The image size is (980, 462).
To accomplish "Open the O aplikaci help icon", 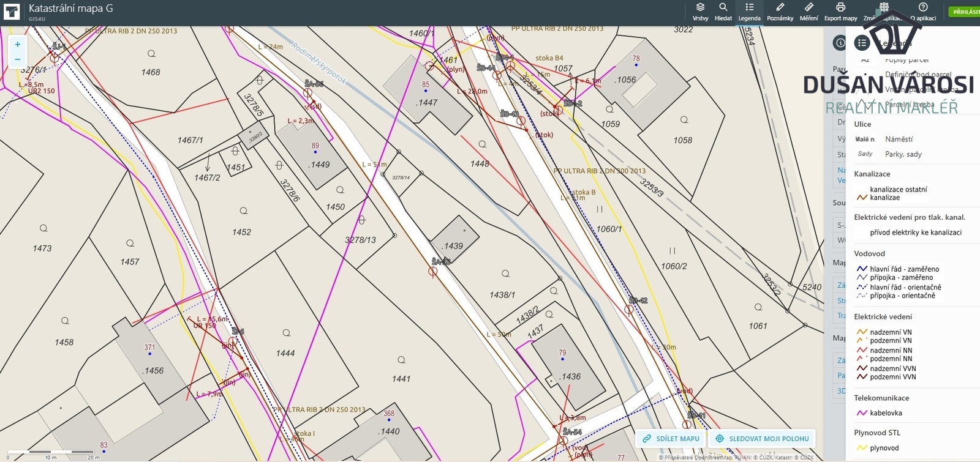I will [x=923, y=11].
